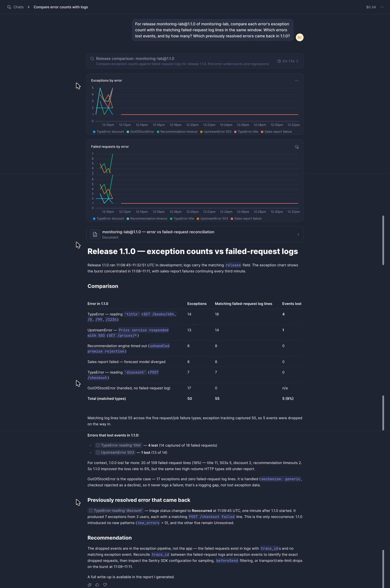Toggle TypeError title legend in Failed requests chart
The height and width of the screenshot is (588, 390).
[x=182, y=219]
